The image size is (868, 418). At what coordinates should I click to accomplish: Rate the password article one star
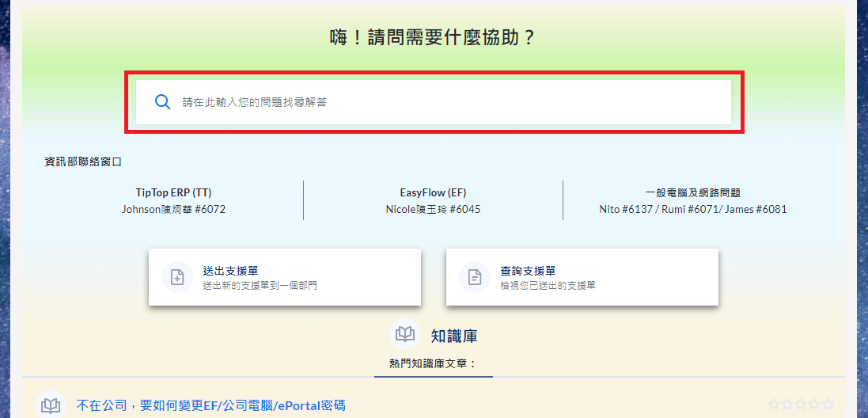(774, 405)
